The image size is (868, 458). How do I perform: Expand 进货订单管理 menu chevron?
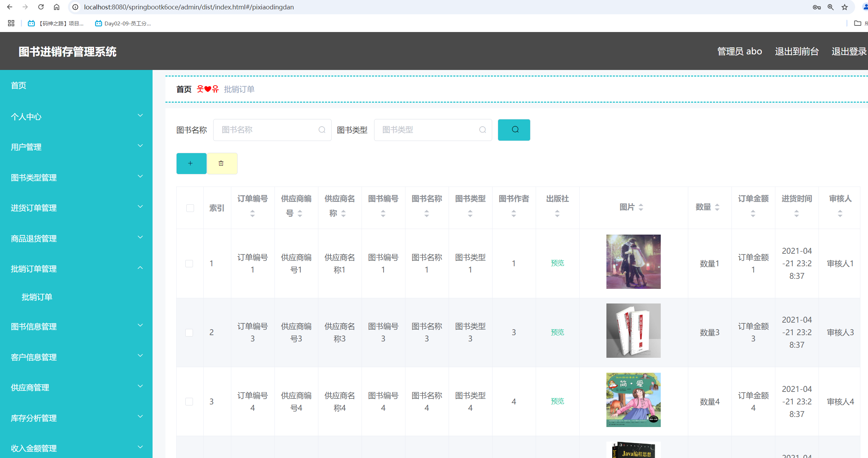[140, 207]
